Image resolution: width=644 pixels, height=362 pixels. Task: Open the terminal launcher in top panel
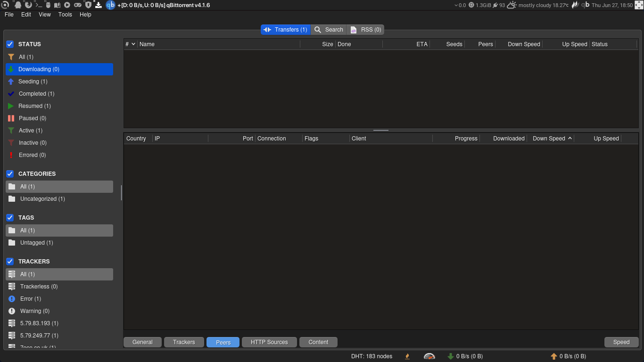39,5
